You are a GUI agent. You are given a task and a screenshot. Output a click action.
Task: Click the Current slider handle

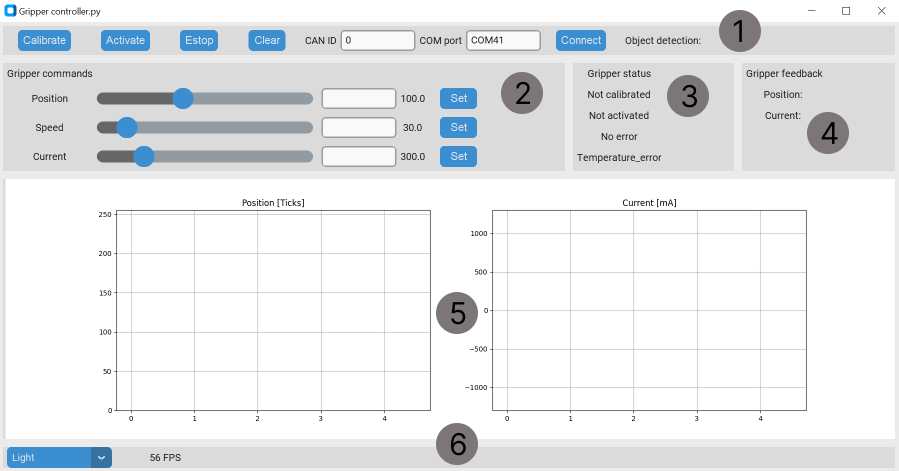(144, 156)
